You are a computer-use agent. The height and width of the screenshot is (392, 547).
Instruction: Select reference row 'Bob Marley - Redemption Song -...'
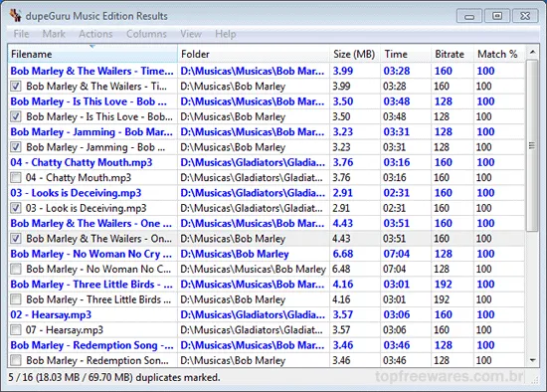(x=267, y=345)
